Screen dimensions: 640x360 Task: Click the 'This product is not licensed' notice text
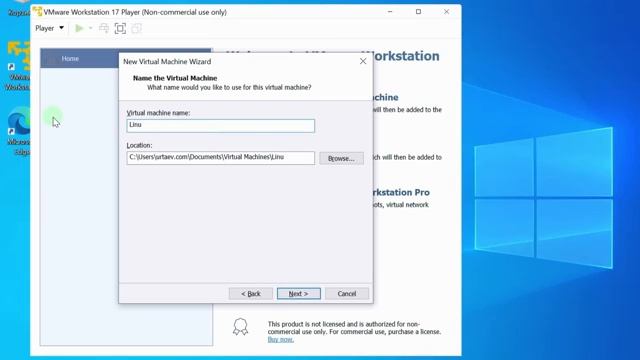(x=354, y=328)
